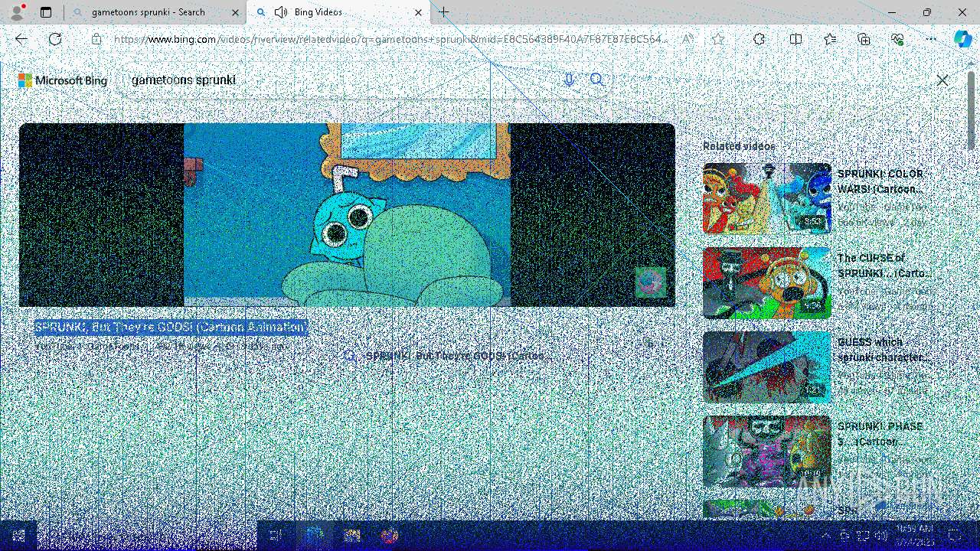
Task: Open The CURSE of SPRUNKI title link
Action: click(884, 266)
